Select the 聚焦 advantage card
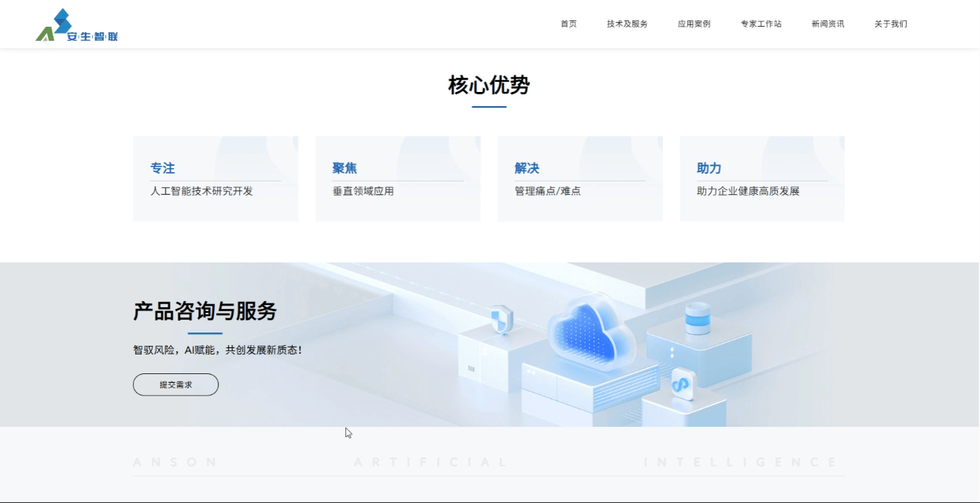980x503 pixels. (397, 178)
